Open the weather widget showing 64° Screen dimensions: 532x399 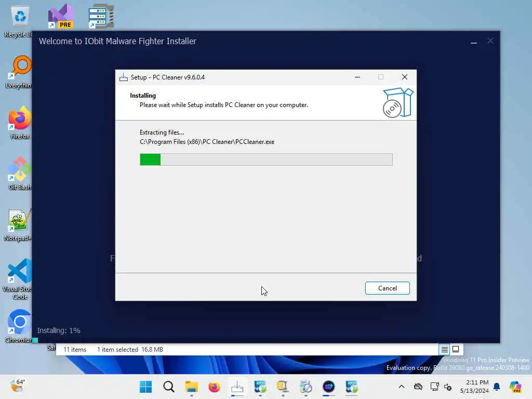[18, 386]
